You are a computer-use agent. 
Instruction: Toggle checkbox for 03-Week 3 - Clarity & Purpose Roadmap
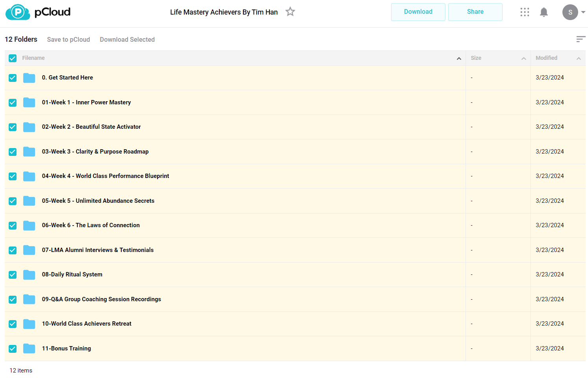(13, 152)
